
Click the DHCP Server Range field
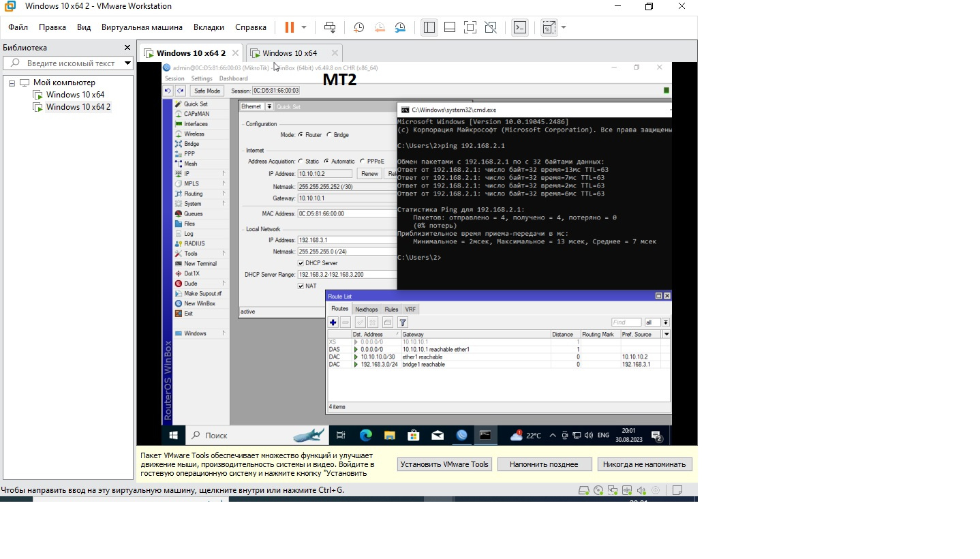[347, 275]
